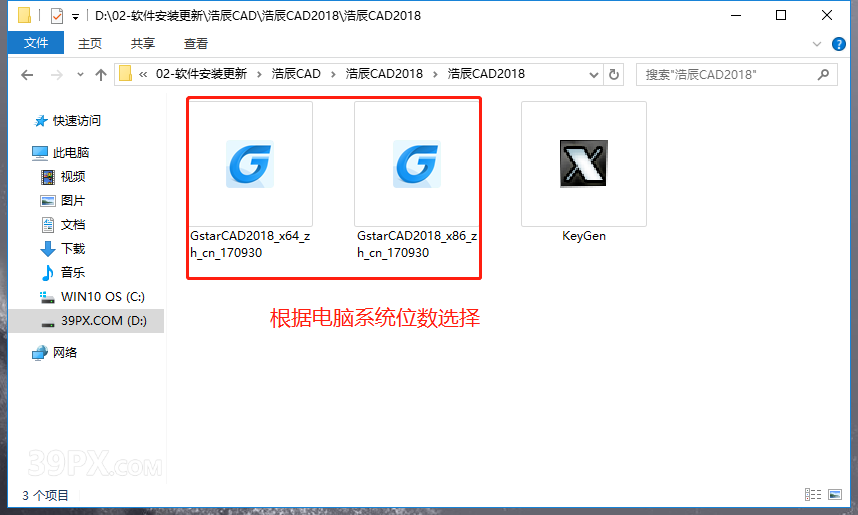The height and width of the screenshot is (515, 858).
Task: Expand the ribbon with the chevron
Action: click(817, 44)
